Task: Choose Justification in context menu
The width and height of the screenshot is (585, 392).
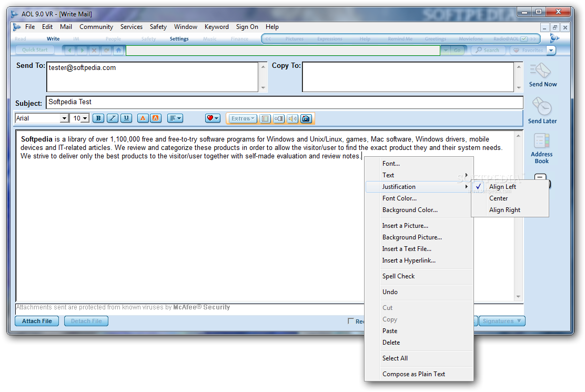Action: tap(419, 187)
